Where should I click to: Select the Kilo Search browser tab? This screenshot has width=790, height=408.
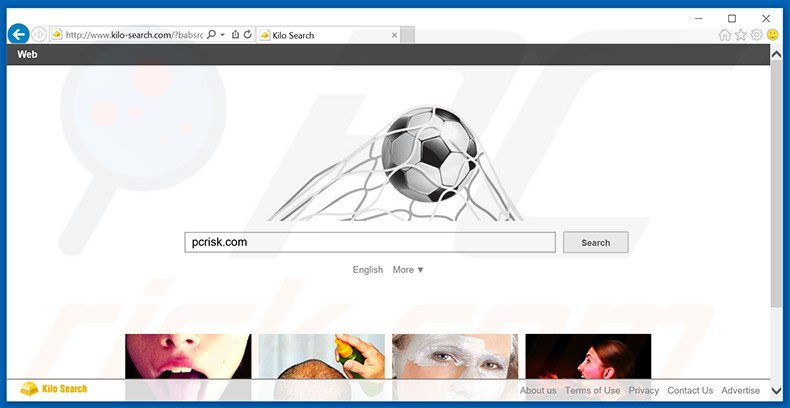(328, 35)
